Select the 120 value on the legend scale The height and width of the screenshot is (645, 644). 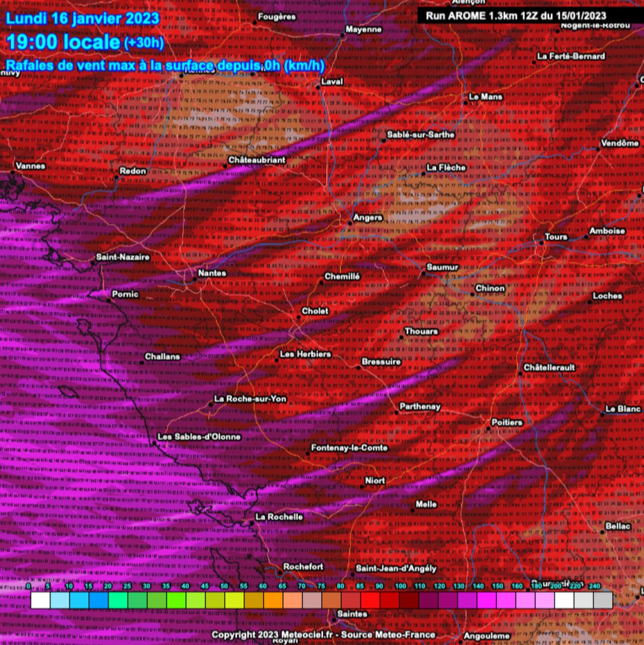[440, 586]
